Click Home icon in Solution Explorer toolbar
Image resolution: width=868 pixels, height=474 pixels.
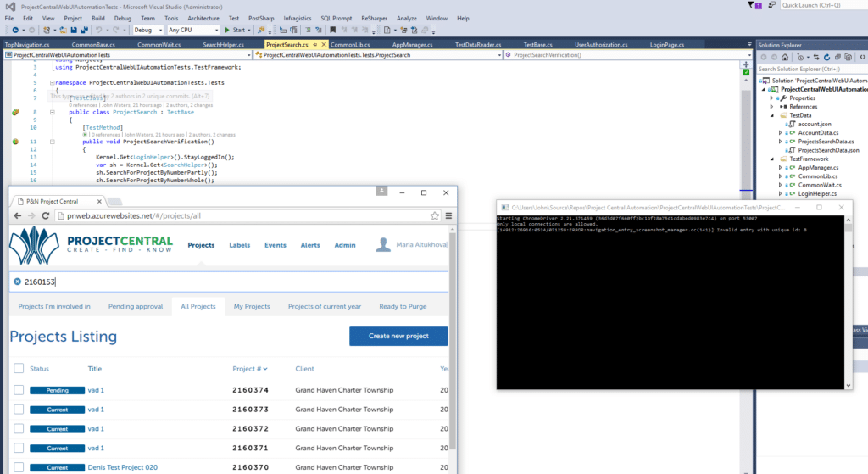coord(784,57)
